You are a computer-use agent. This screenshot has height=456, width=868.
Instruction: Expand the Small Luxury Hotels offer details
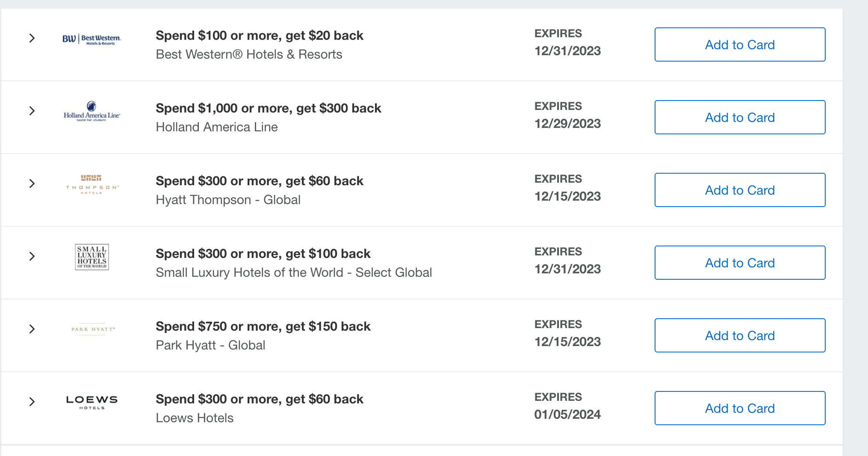(32, 256)
